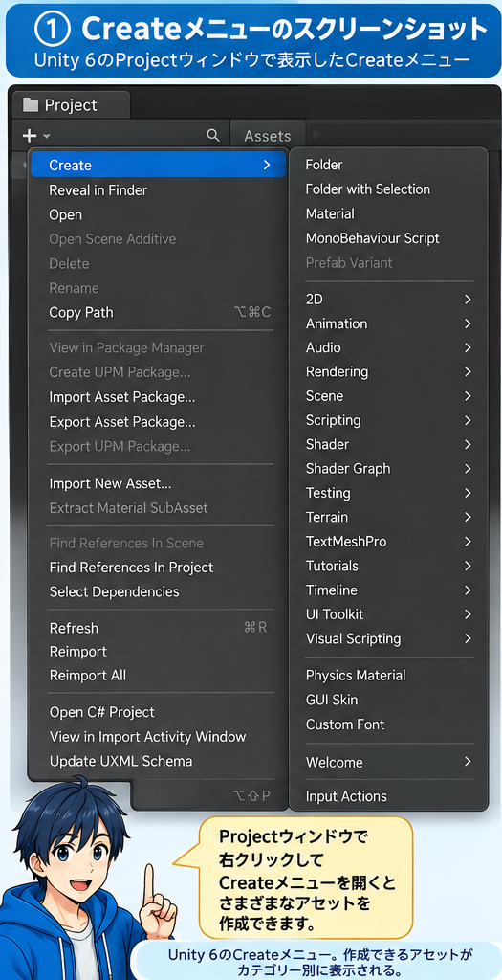This screenshot has height=980, width=502.
Task: Expand the Scene submenu
Action: (388, 396)
